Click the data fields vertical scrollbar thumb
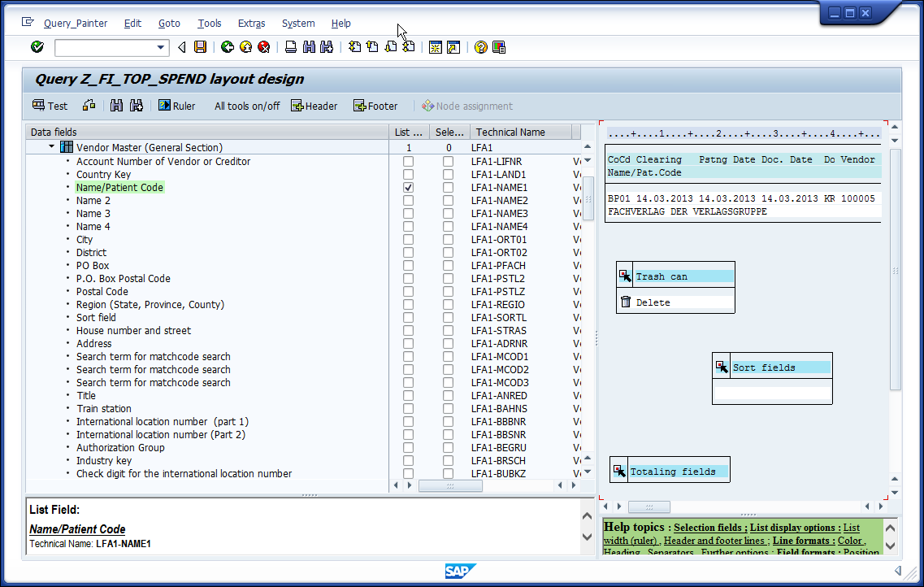This screenshot has width=924, height=587. coord(588,198)
